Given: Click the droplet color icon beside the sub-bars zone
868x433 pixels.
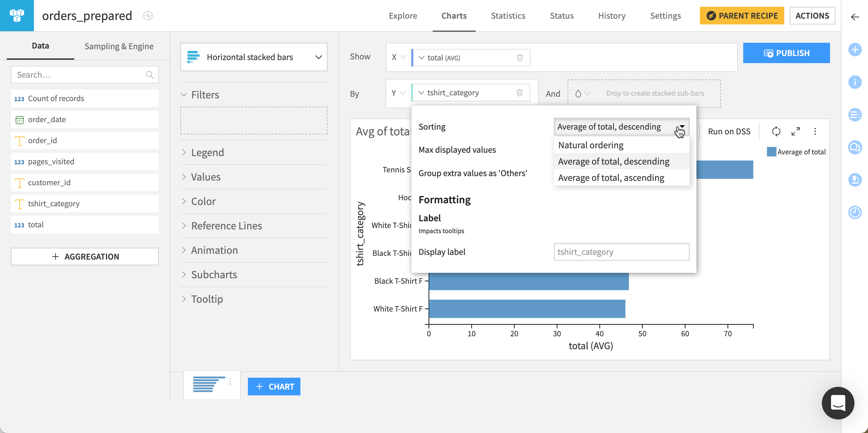Looking at the screenshot, I should pos(578,93).
